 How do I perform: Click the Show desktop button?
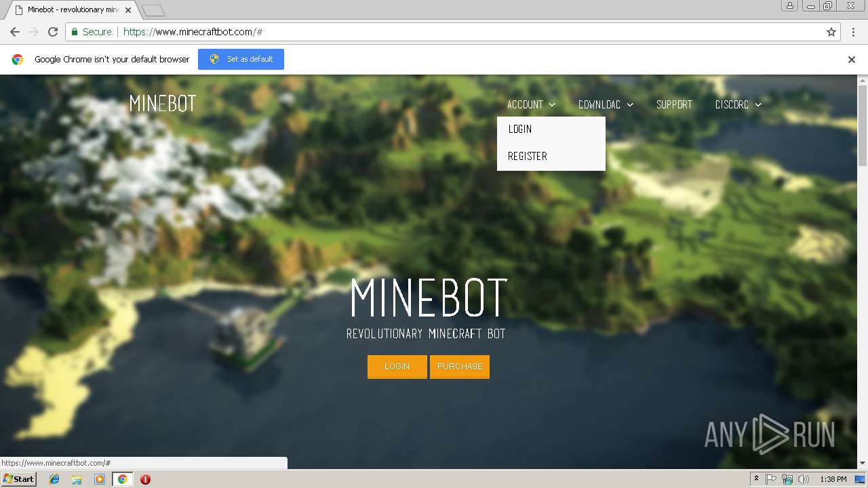pyautogui.click(x=860, y=479)
